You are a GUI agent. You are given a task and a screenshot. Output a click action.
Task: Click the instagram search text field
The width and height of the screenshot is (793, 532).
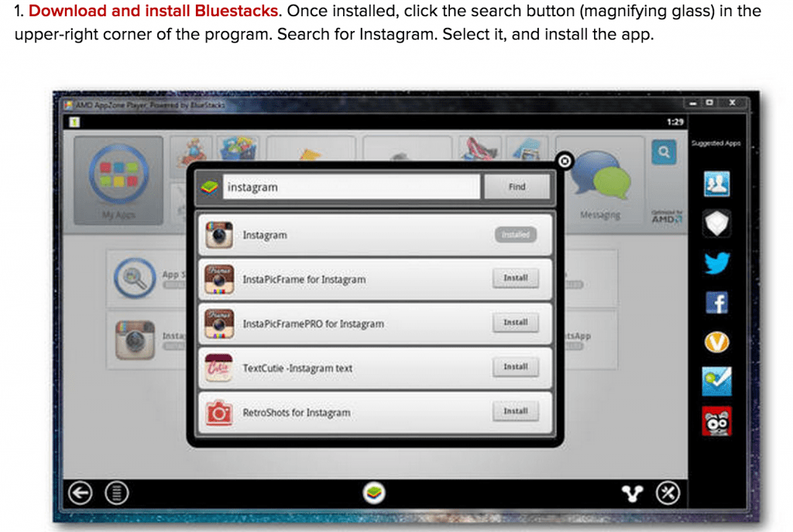(351, 187)
